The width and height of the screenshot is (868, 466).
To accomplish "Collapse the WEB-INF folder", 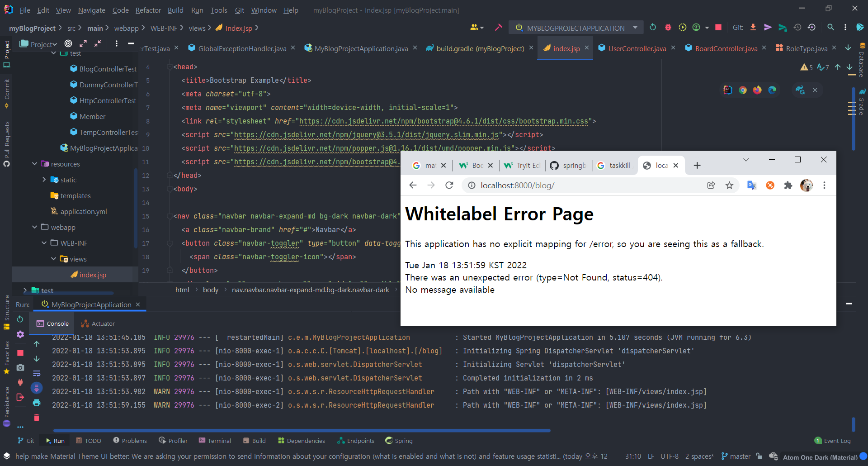I will click(44, 243).
